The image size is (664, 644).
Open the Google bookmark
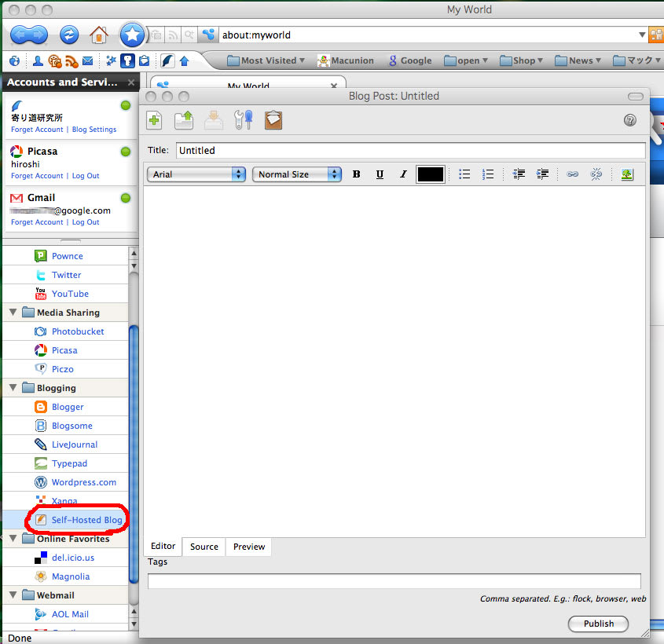tap(410, 61)
